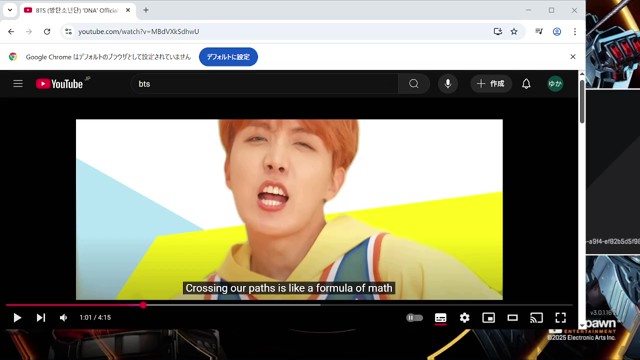Click the video frame to play
Screen dimensions: 640x360
(x=289, y=209)
